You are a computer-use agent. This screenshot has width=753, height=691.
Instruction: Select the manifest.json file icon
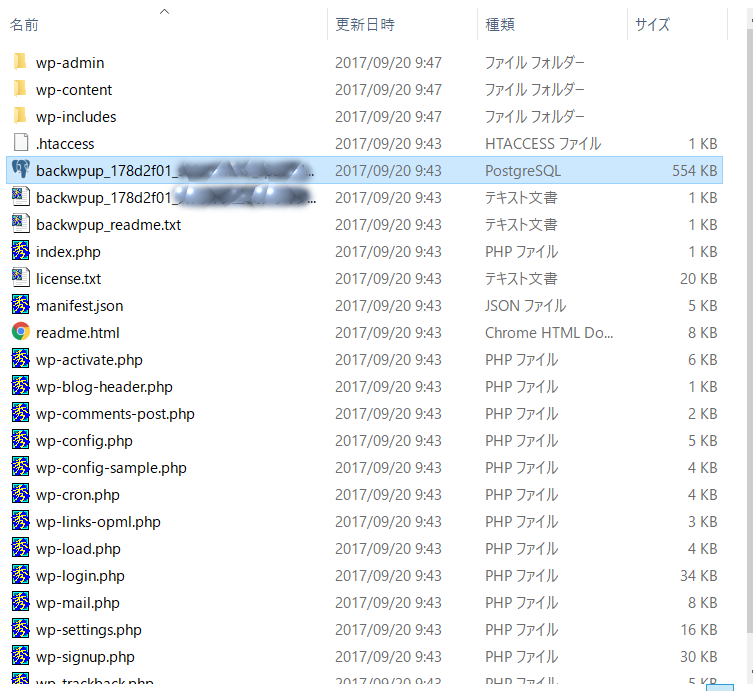(x=21, y=306)
